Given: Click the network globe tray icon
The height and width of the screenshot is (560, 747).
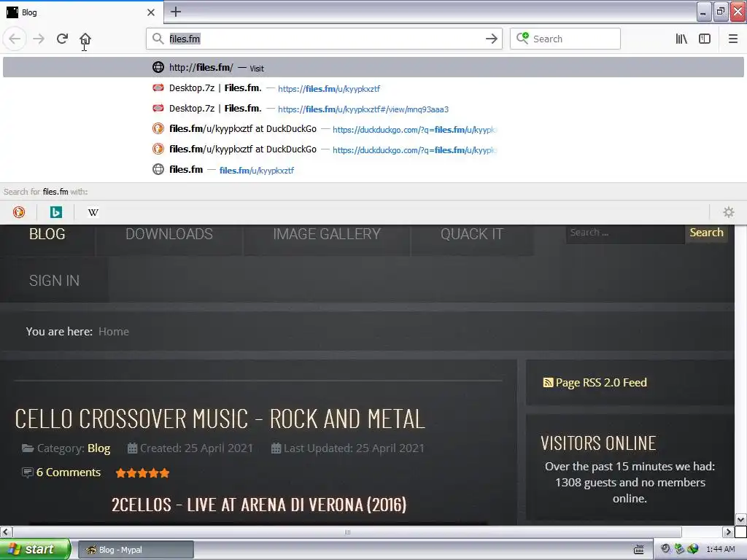Looking at the screenshot, I should tap(692, 549).
